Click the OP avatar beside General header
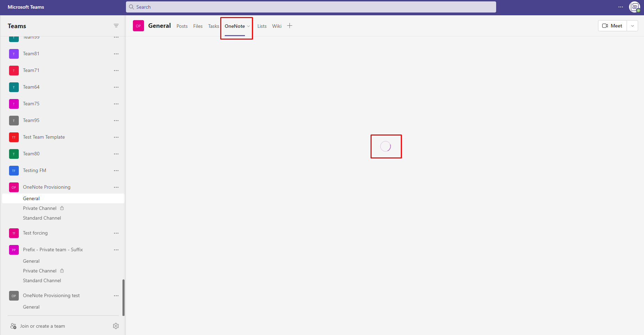Image resolution: width=644 pixels, height=335 pixels. point(138,26)
